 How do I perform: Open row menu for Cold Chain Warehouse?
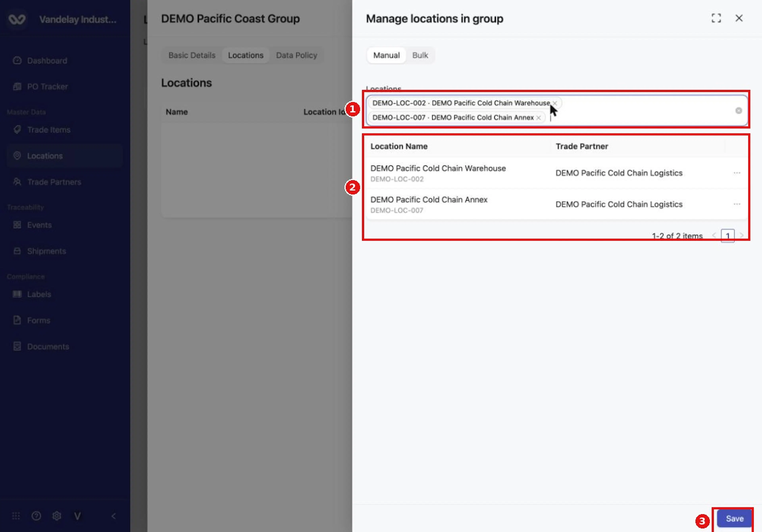(737, 173)
